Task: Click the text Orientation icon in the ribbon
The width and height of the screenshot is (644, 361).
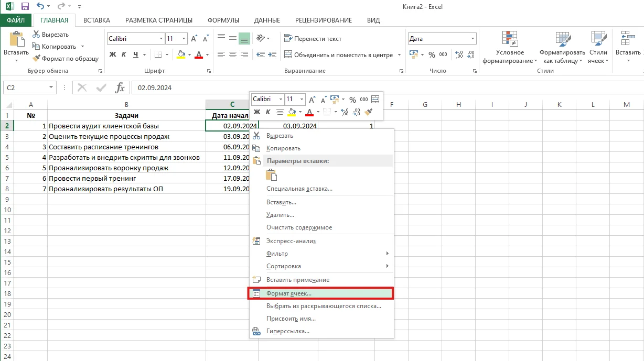Action: [x=261, y=38]
